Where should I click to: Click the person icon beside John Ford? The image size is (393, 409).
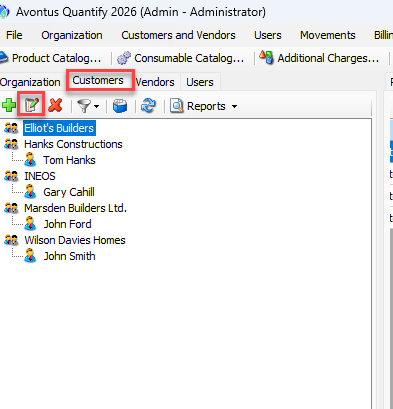(x=30, y=224)
